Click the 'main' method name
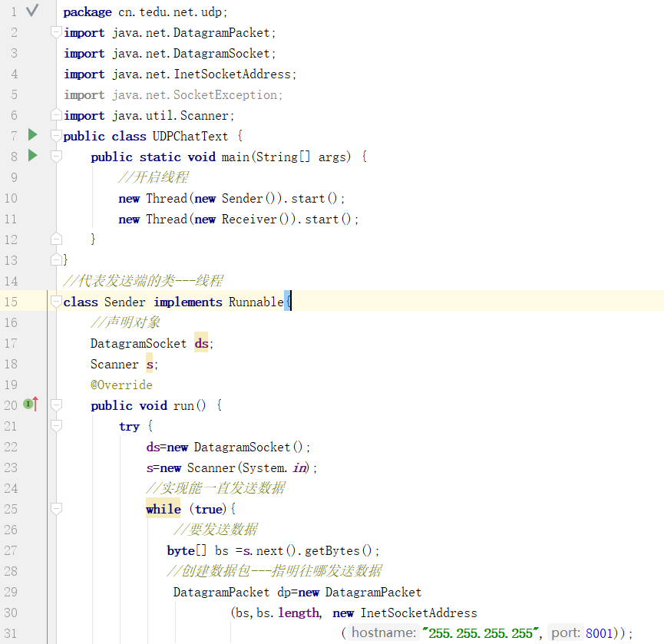The height and width of the screenshot is (644, 664). point(236,157)
